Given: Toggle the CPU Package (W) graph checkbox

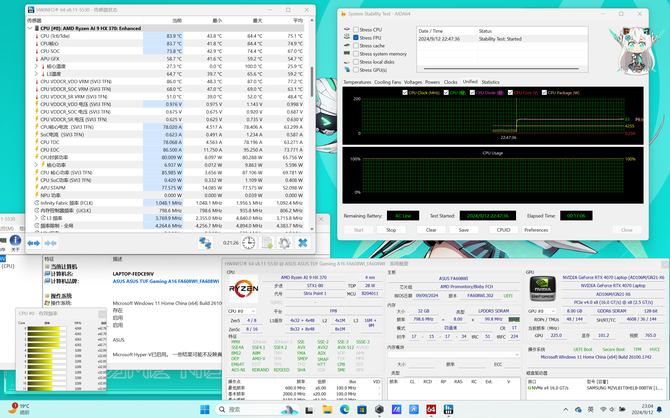Looking at the screenshot, I should [x=544, y=92].
